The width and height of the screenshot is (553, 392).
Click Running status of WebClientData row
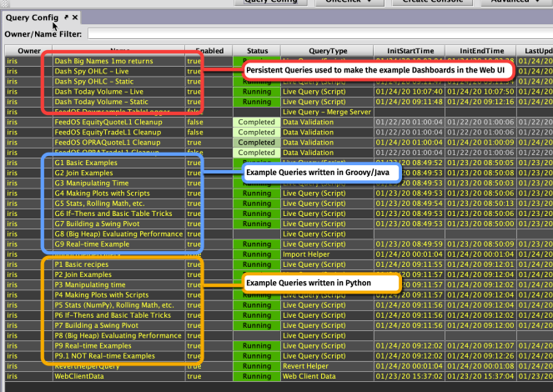257,377
